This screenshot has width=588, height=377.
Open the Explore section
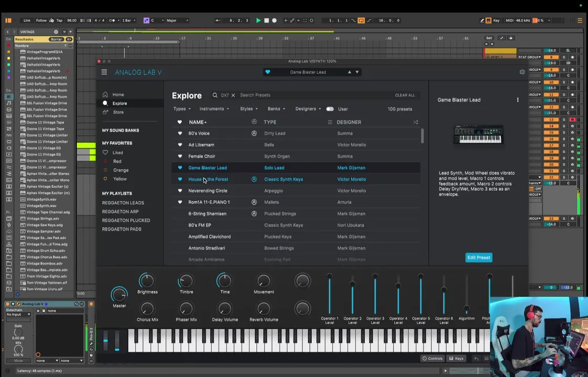119,104
